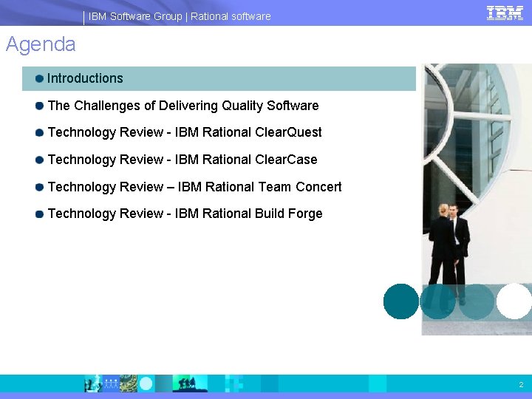The width and height of the screenshot is (532, 399).
Task: Click "The Challenges of Delivering Quality Software"
Action: tap(183, 106)
